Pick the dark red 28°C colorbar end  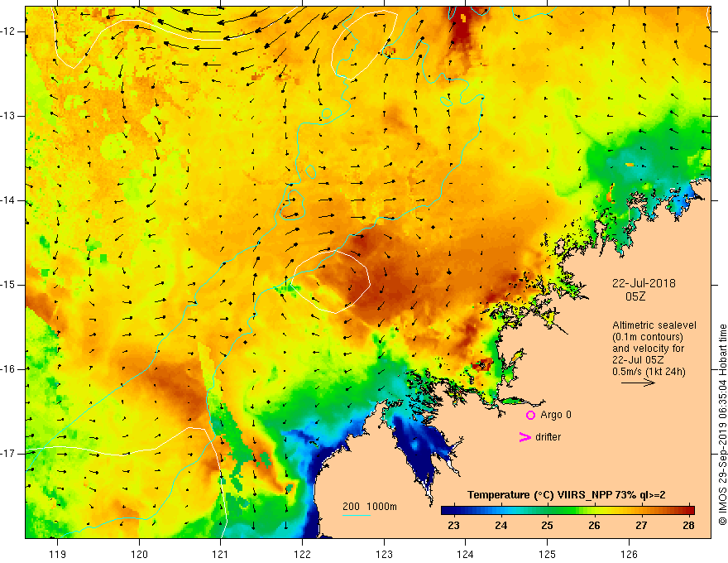690,511
